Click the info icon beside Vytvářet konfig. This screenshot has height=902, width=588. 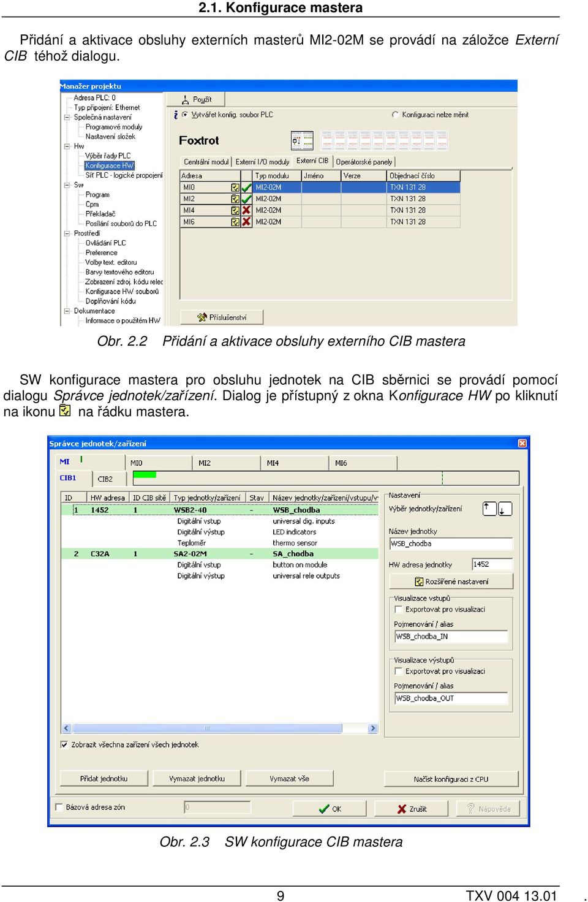[x=176, y=115]
